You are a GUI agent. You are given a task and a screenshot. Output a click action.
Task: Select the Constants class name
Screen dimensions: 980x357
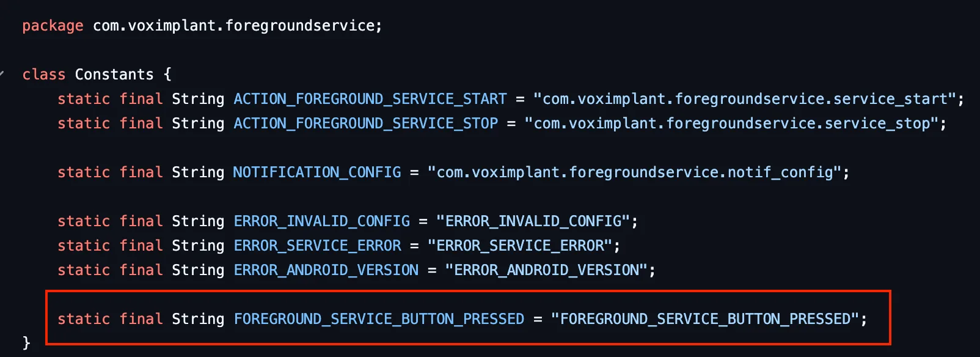click(114, 75)
